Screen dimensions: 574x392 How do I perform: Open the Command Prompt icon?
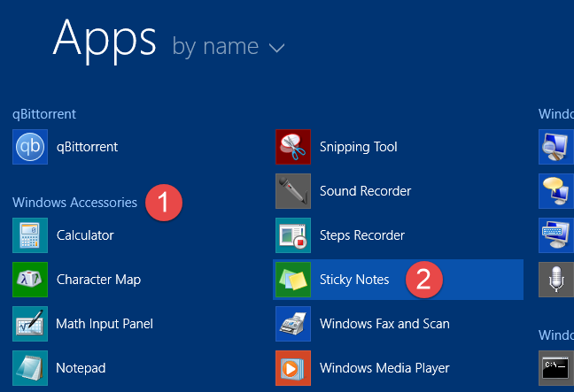(x=556, y=368)
